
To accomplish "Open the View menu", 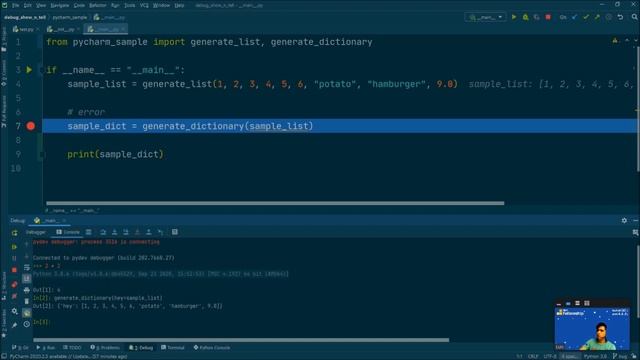I will [x=41, y=5].
